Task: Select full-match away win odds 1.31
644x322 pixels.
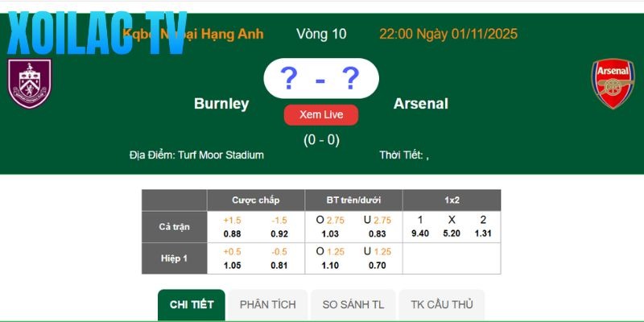Action: click(483, 233)
